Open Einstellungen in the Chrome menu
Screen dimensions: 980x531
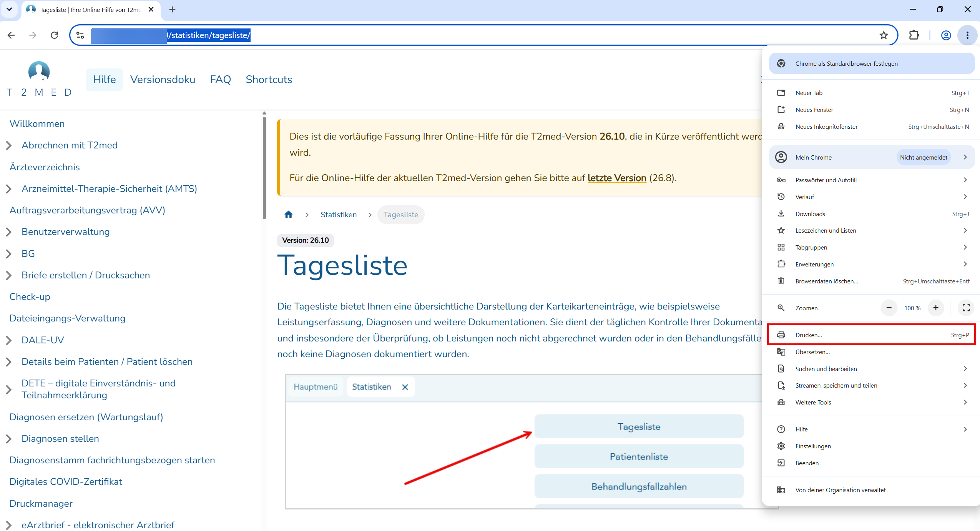[871, 446]
